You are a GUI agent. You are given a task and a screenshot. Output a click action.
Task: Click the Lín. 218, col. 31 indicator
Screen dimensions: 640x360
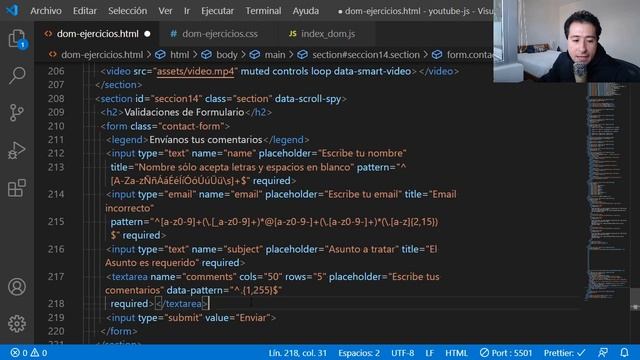(298, 353)
